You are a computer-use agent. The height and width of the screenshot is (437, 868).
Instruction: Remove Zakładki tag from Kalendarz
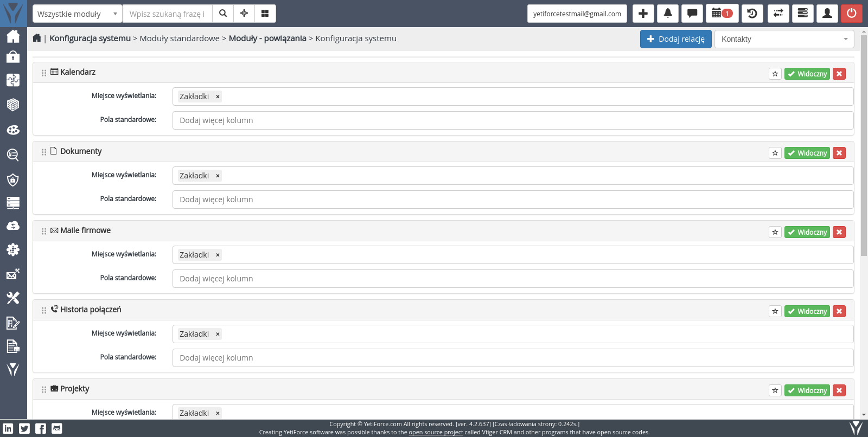[218, 97]
